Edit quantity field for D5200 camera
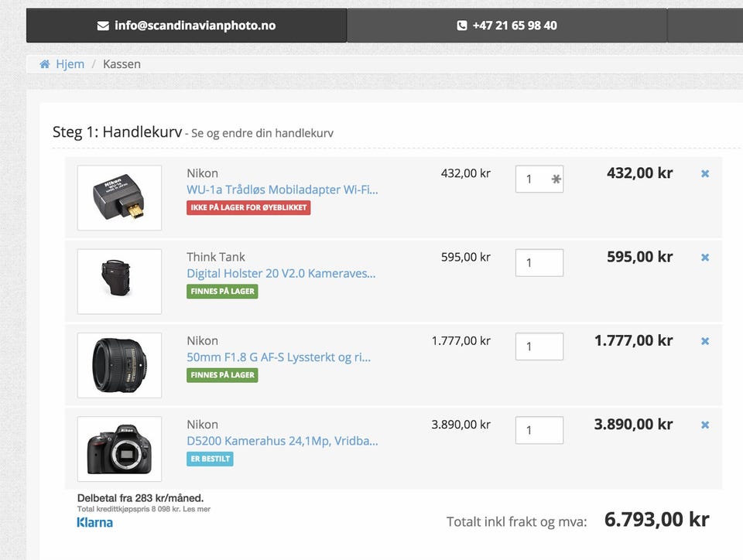The width and height of the screenshot is (743, 560). 539,430
